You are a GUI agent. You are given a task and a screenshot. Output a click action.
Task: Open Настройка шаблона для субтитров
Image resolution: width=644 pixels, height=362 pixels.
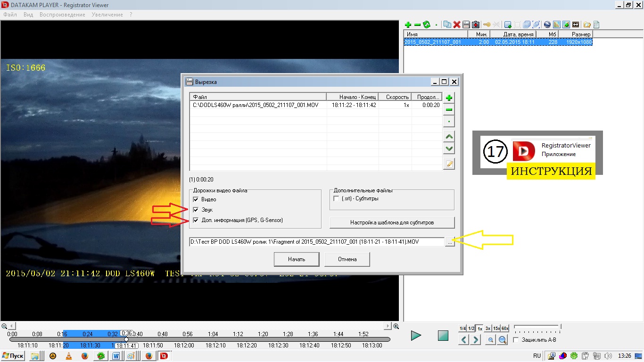tap(392, 222)
